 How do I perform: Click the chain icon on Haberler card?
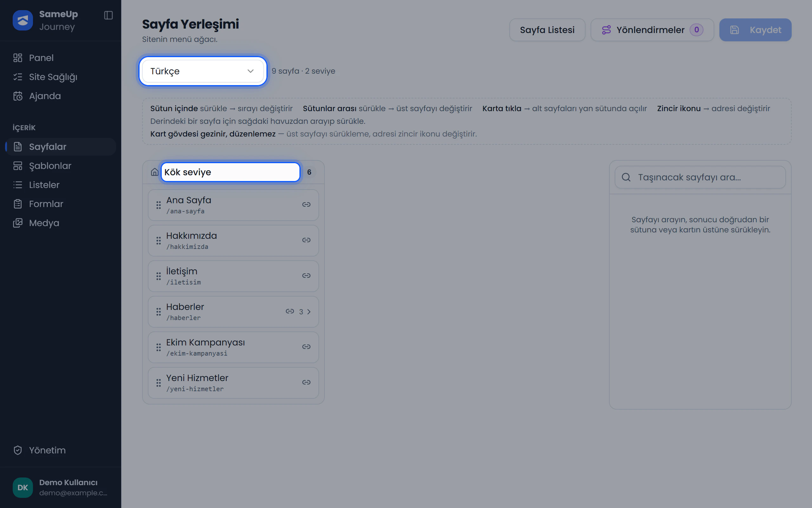(290, 311)
